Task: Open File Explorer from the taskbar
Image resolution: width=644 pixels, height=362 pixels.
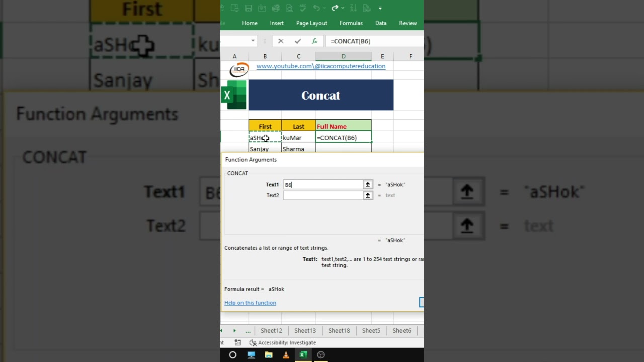Action: click(x=269, y=355)
